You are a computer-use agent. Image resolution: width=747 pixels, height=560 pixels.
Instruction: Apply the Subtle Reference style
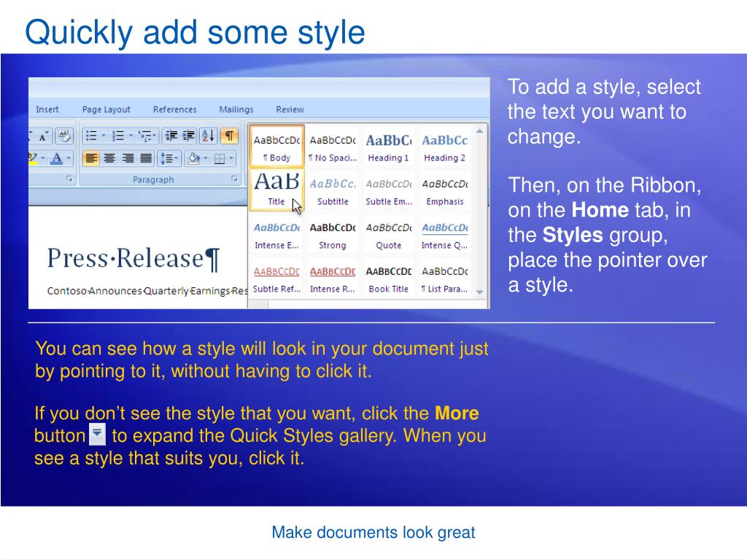tap(276, 279)
